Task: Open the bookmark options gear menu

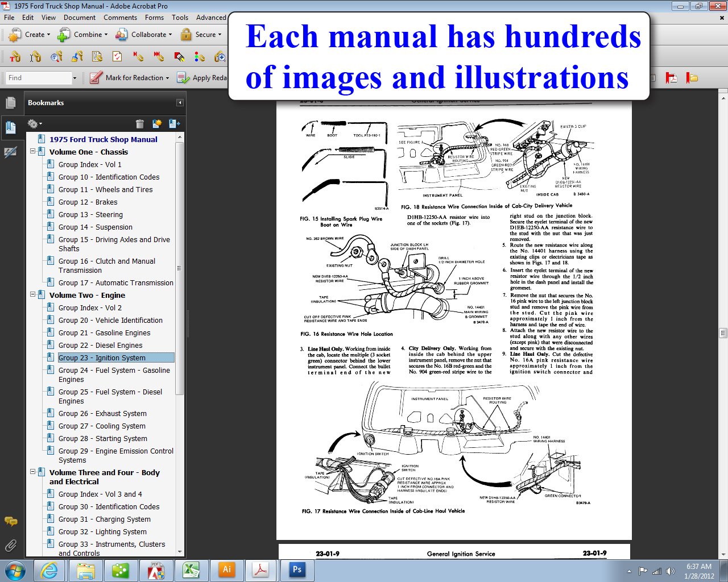Action: click(x=33, y=123)
